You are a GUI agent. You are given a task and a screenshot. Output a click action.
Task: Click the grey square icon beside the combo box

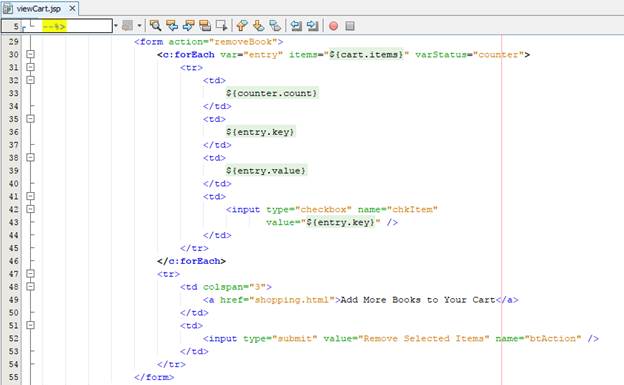coord(127,26)
